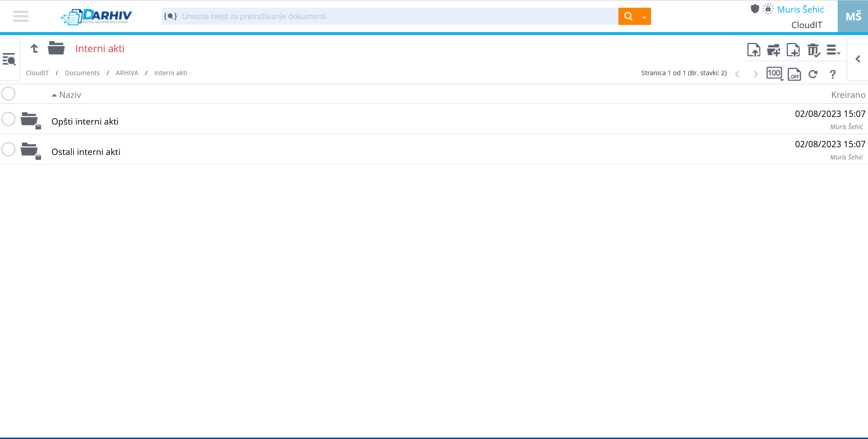The width and height of the screenshot is (868, 439).
Task: Open the hamburger main menu
Action: (21, 16)
